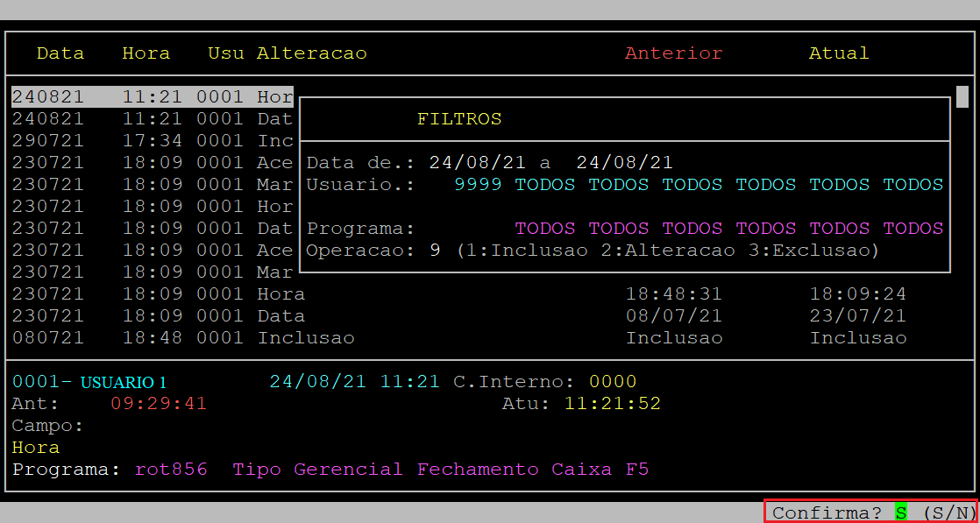
Task: Click the Data column header
Action: click(60, 53)
